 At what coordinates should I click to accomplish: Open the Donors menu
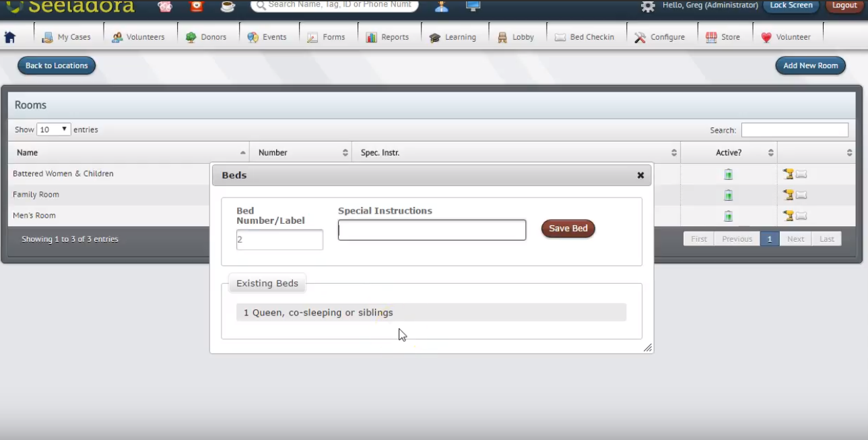[206, 37]
